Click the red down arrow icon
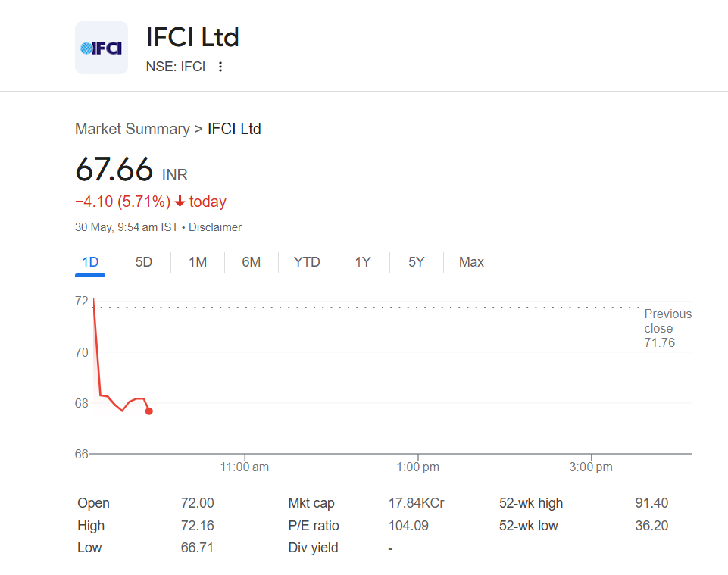This screenshot has height=575, width=728. pyautogui.click(x=180, y=202)
